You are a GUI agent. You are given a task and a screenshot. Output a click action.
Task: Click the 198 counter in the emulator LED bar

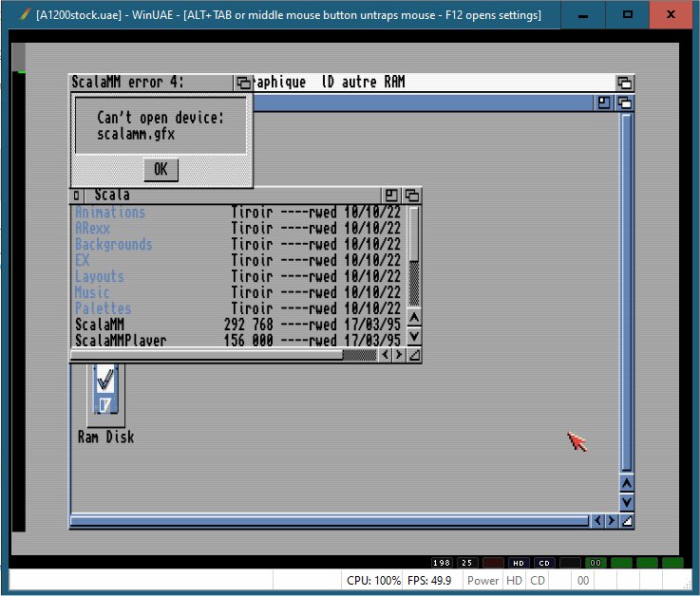442,563
